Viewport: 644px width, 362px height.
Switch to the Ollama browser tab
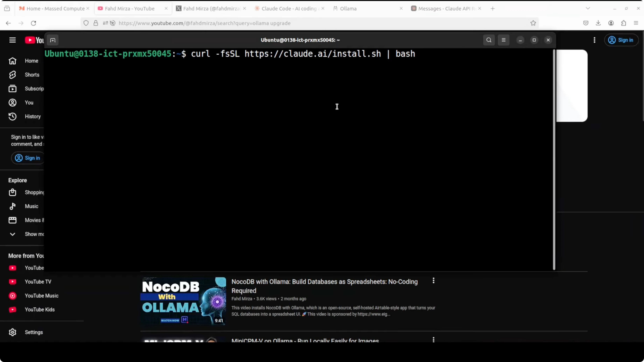pos(348,9)
